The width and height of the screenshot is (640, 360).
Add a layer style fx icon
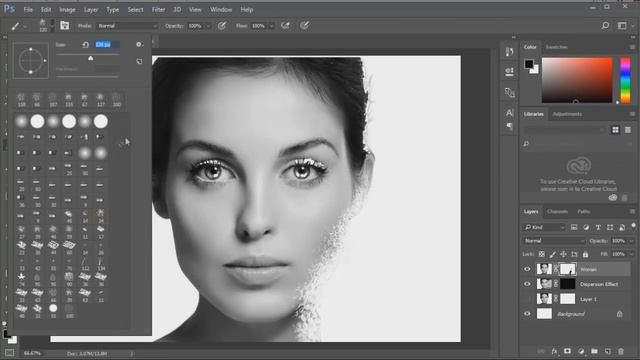pyautogui.click(x=554, y=351)
